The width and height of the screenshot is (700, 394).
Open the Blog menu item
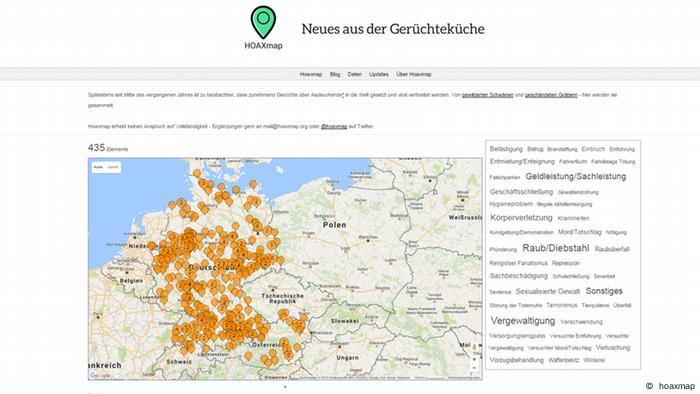coord(335,75)
